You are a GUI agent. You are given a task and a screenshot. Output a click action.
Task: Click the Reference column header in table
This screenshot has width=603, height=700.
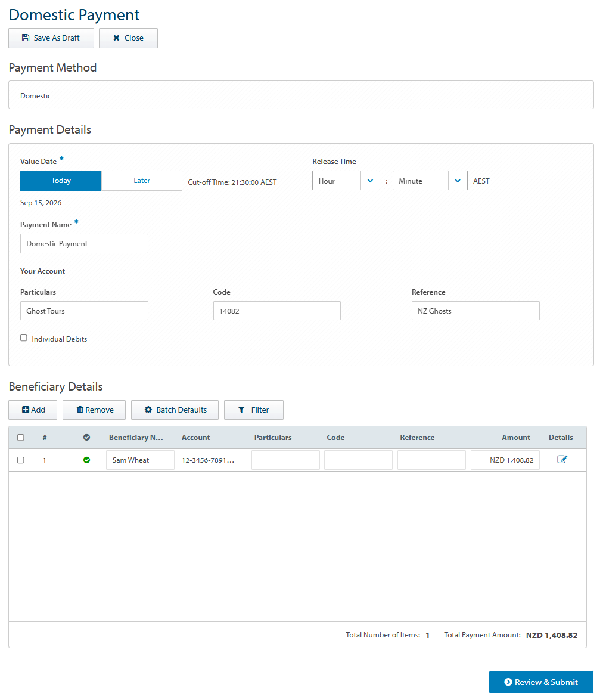click(417, 438)
